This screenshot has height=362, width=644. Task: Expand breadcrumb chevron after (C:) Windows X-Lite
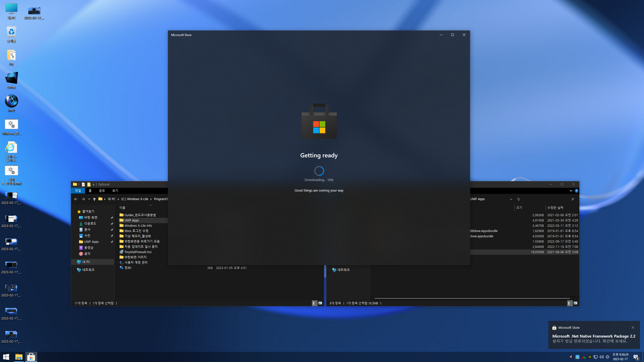click(151, 199)
